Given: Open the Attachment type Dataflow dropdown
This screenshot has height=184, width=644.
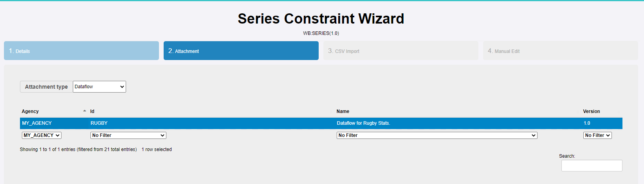Looking at the screenshot, I should [x=99, y=87].
